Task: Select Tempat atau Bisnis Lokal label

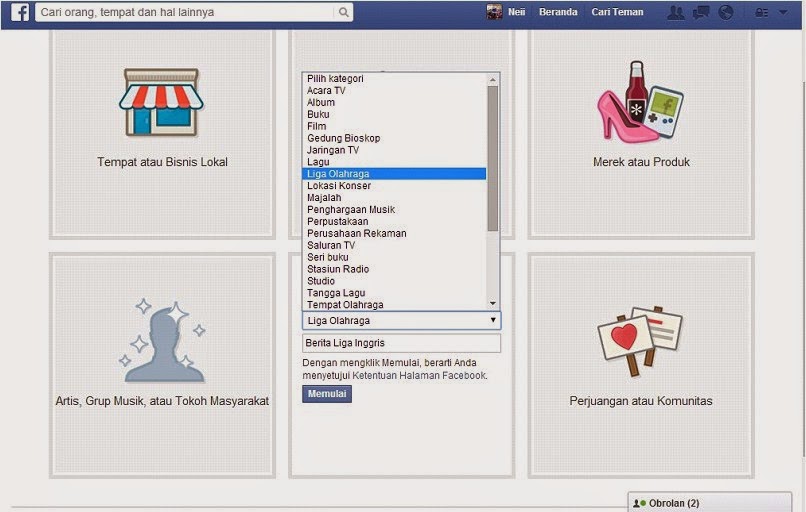Action: 162,162
